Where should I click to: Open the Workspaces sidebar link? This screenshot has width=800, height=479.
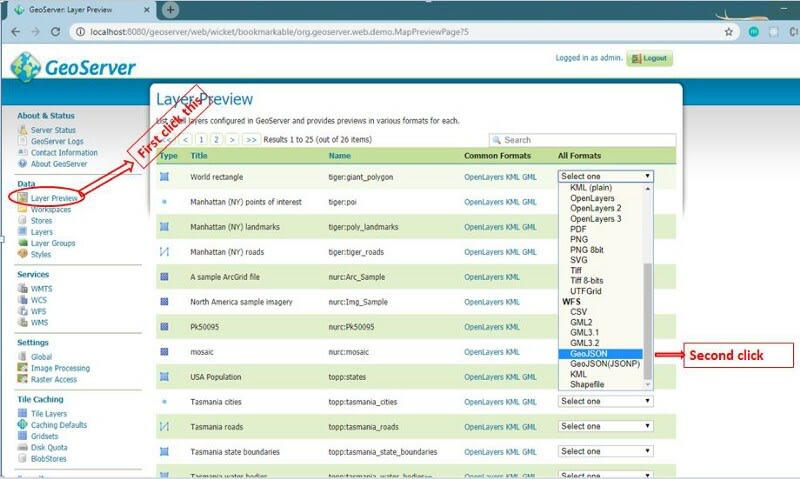(51, 209)
